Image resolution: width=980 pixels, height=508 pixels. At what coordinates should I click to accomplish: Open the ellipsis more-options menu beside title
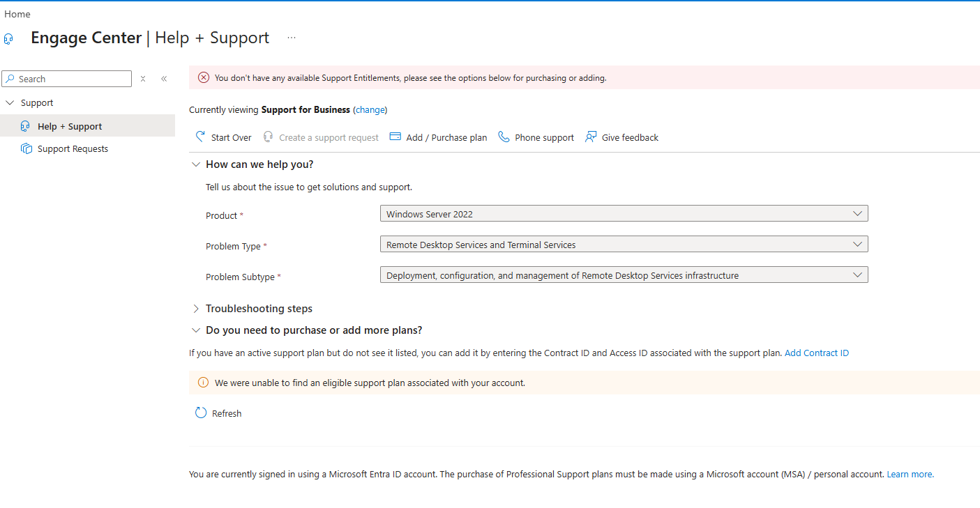coord(292,38)
